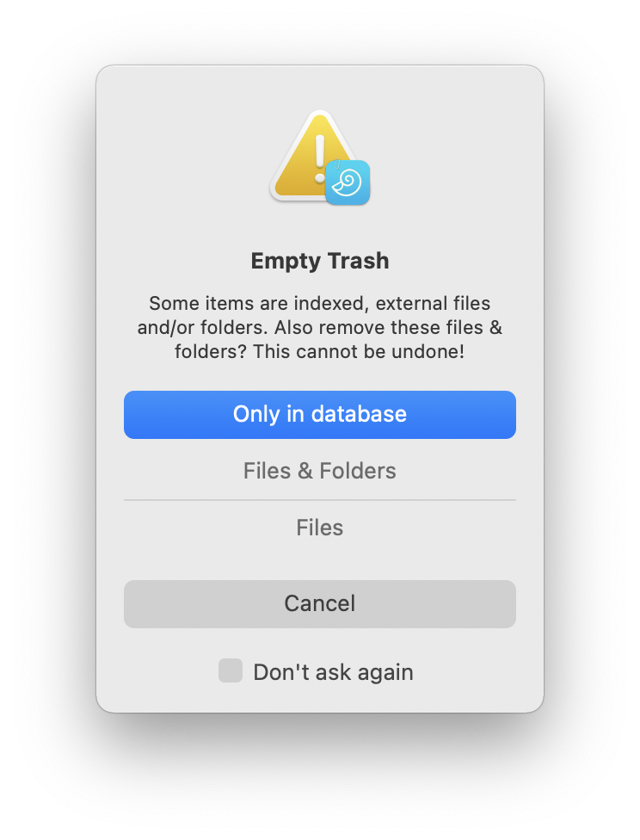
Task: Click the blue DEVONthink shell badge icon
Action: tap(348, 182)
